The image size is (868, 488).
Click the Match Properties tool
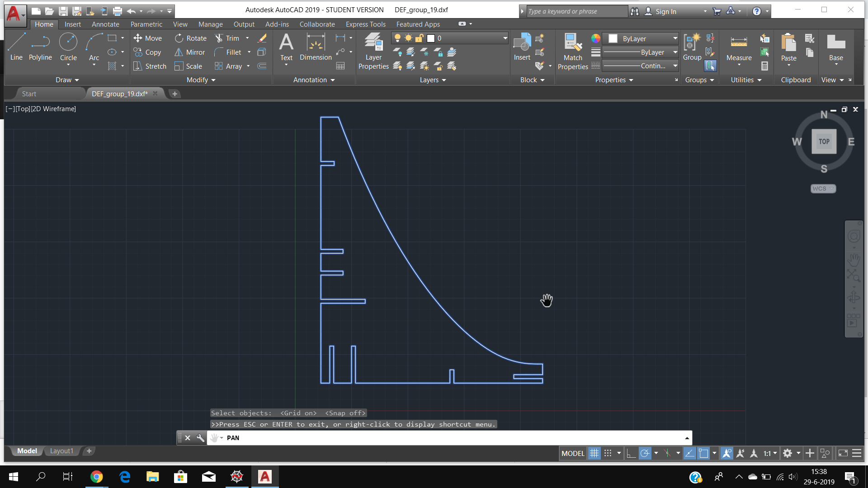coord(573,52)
